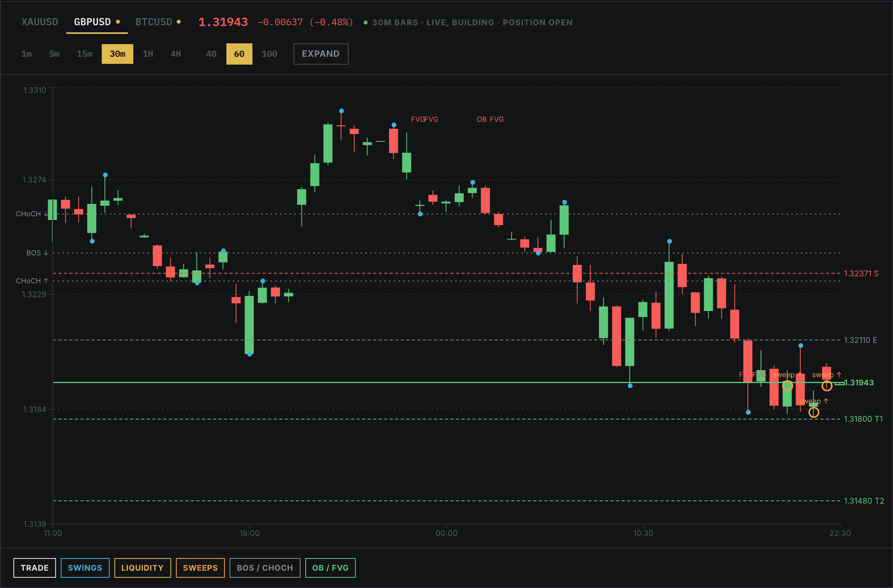Click the 1.31800 T1 target label
The width and height of the screenshot is (893, 588).
pos(863,419)
